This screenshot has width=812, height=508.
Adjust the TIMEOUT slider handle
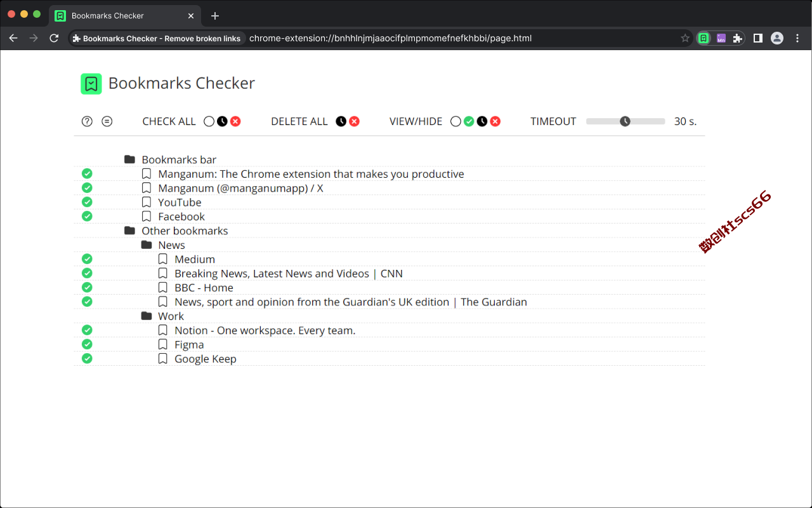625,121
